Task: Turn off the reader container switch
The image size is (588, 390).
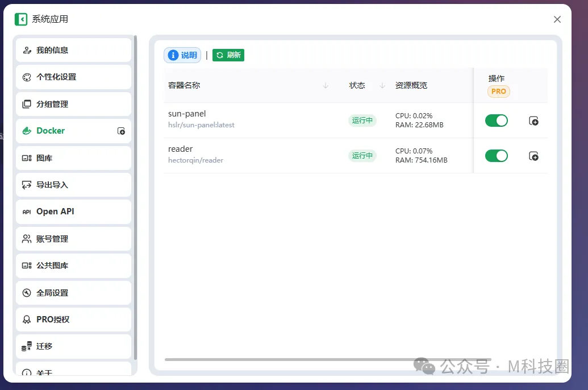Action: coord(496,156)
